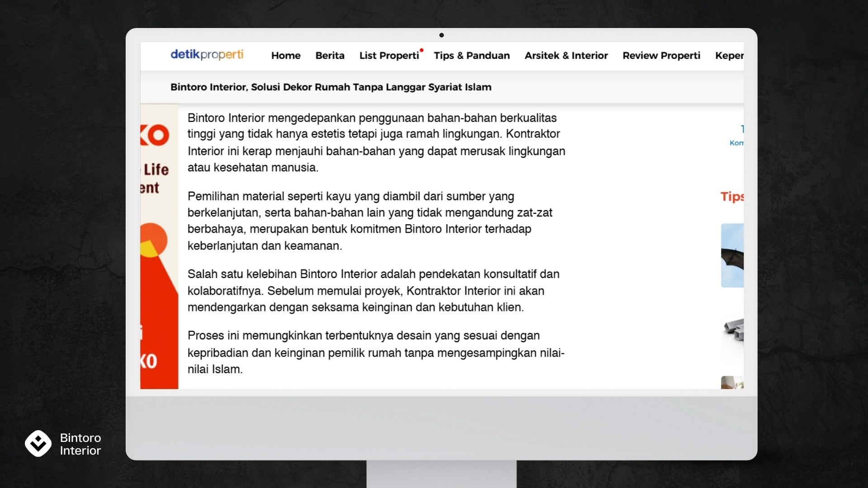868x488 pixels.
Task: Click orange circle graphic in left ad
Action: click(x=154, y=239)
